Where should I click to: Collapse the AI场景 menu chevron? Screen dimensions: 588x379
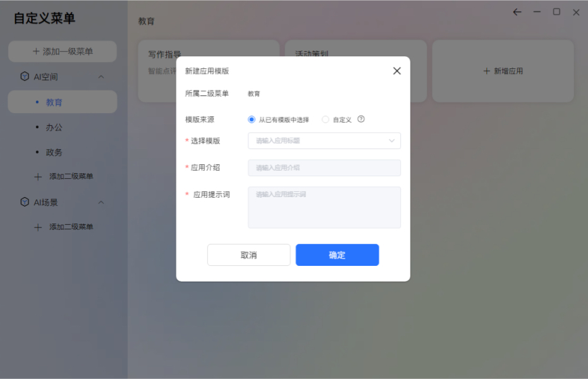[x=101, y=202]
